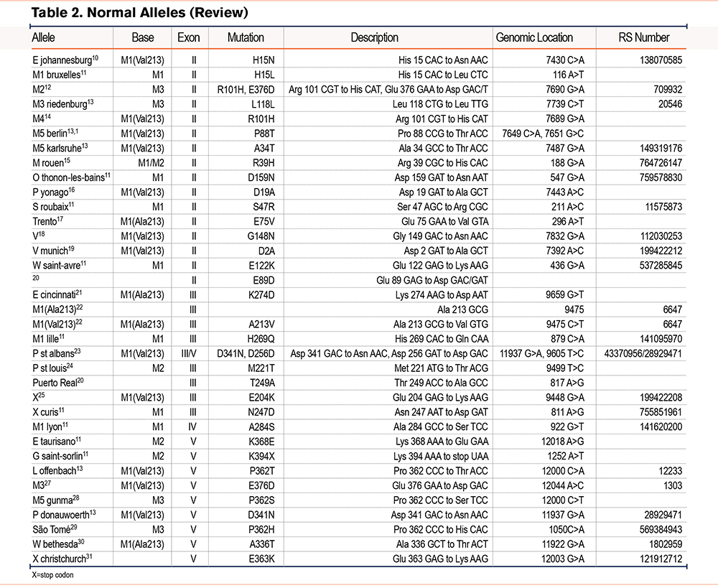The width and height of the screenshot is (718, 588).
Task: Select description 'Glu 75 GAA to Val GTA'
Action: [445, 221]
